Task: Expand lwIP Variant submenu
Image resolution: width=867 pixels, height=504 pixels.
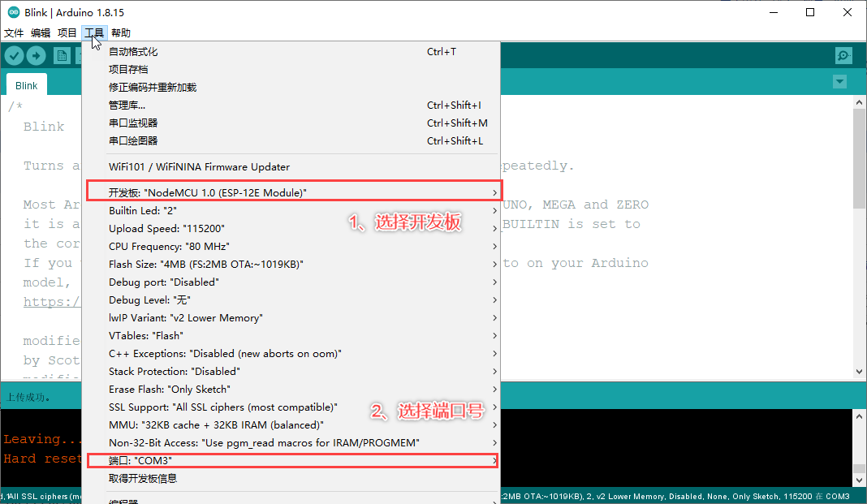Action: pos(291,318)
